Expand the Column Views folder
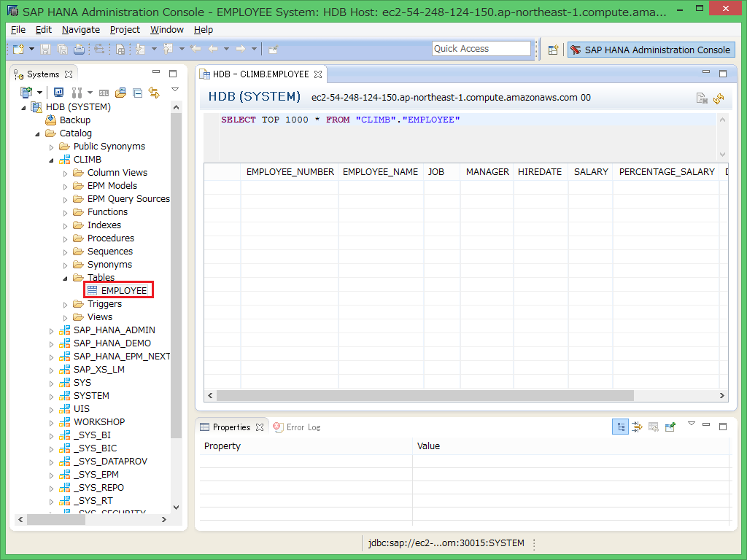This screenshot has height=560, width=747. click(65, 174)
